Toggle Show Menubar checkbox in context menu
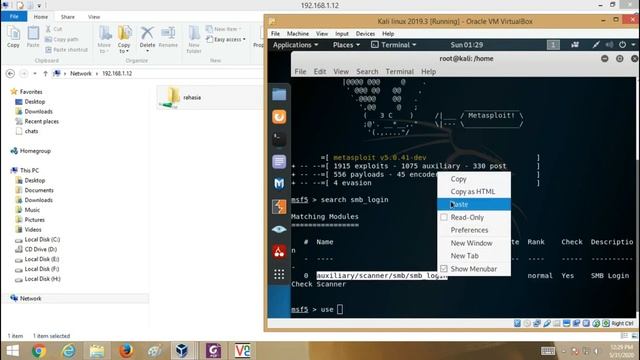The width and height of the screenshot is (640, 360). click(444, 269)
